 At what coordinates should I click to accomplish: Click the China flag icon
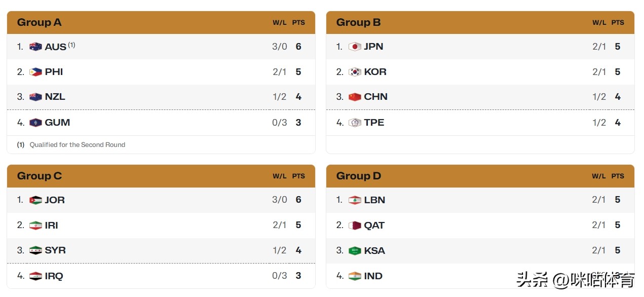[x=355, y=97]
